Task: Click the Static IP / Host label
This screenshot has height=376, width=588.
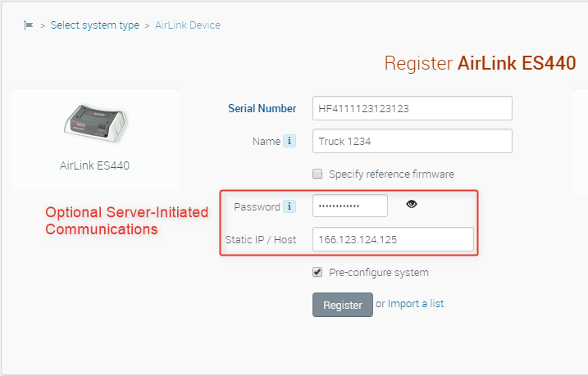Action: click(x=260, y=239)
